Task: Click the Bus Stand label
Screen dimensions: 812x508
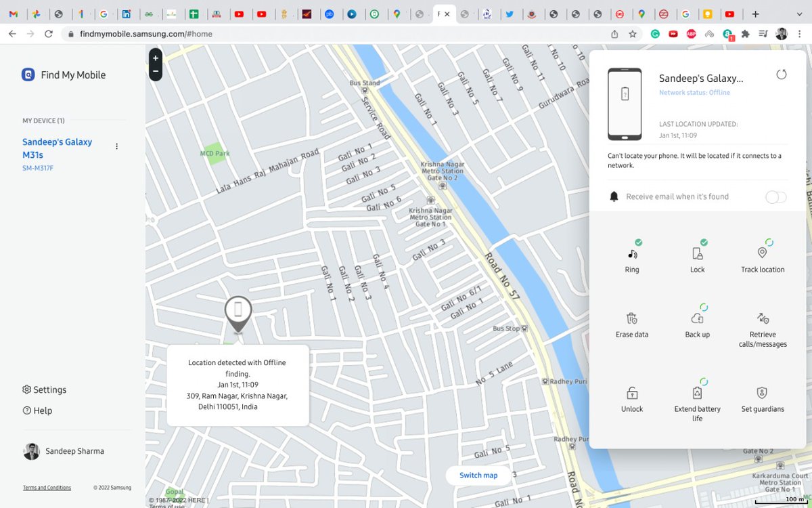Action: 365,83
